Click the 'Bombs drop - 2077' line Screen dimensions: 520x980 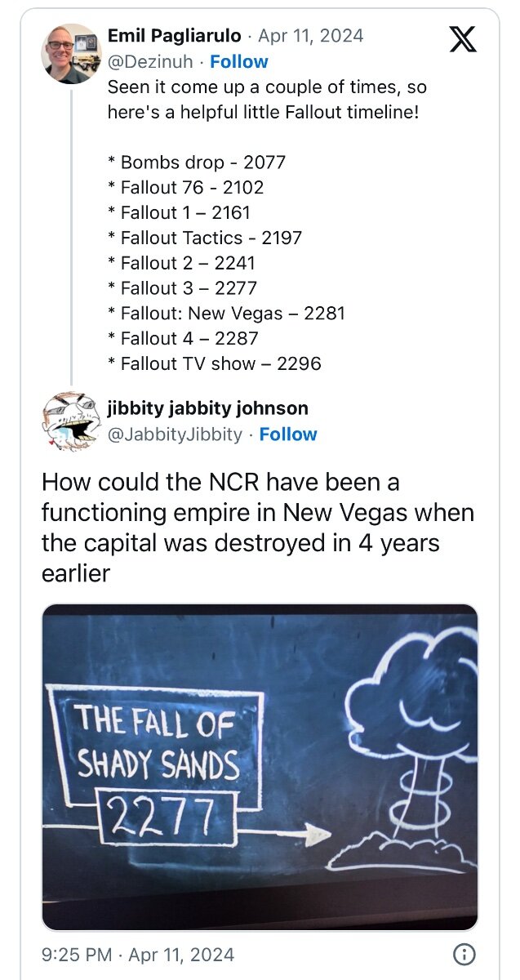point(197,162)
